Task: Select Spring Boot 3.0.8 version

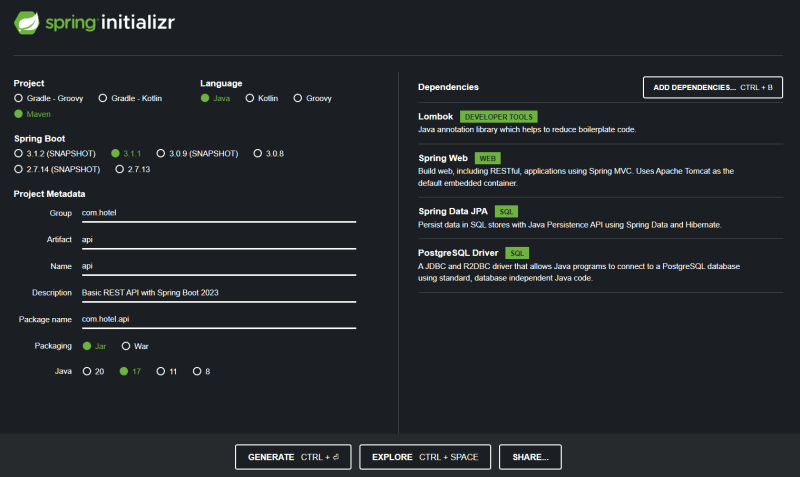Action: coord(269,154)
